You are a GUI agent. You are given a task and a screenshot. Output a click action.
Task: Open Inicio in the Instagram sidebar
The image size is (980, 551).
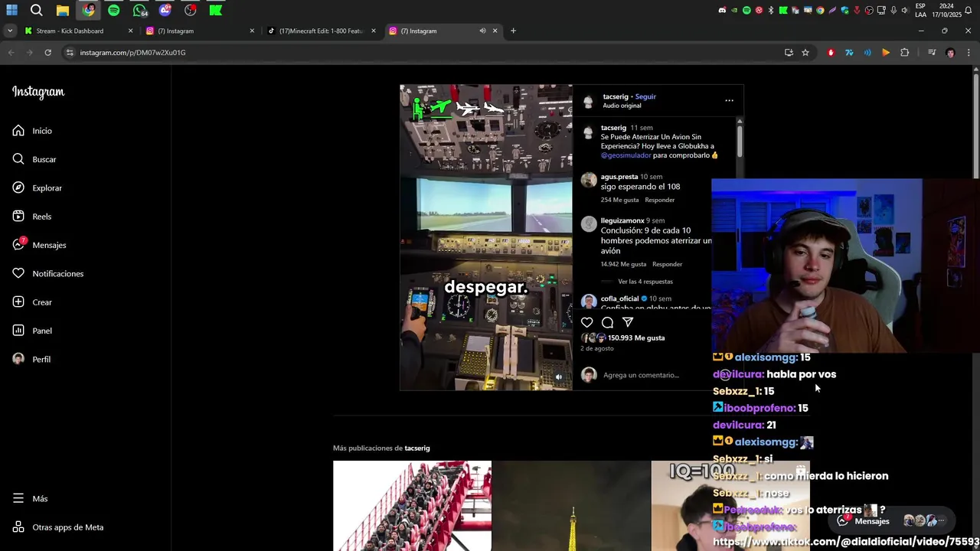pos(32,131)
